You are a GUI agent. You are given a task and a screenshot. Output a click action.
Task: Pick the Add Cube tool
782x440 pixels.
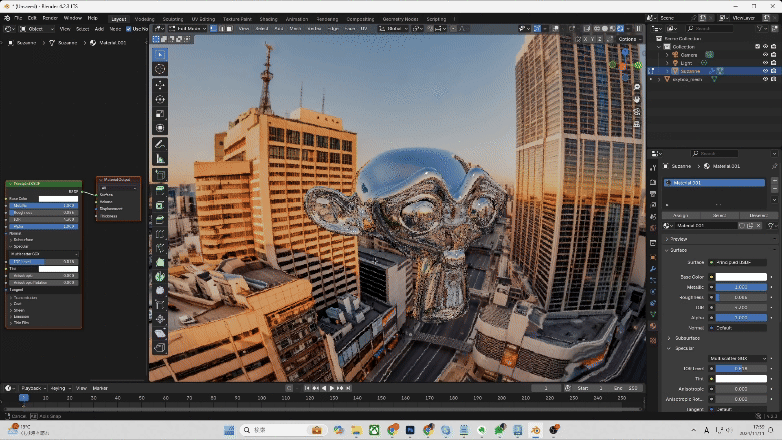[160, 175]
